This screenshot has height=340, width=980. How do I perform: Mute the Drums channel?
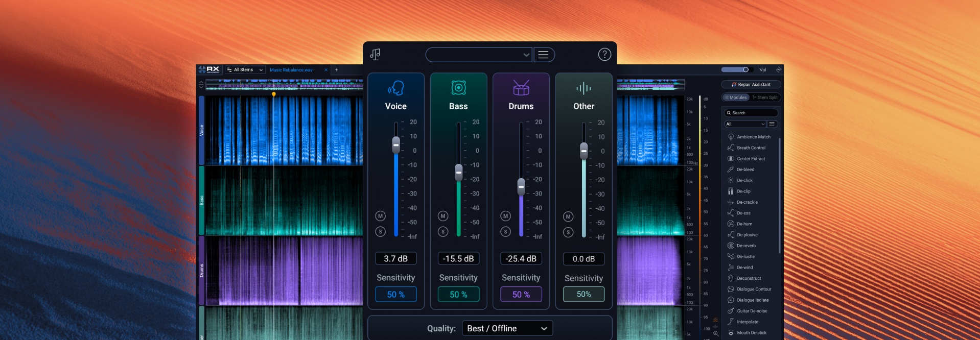click(x=505, y=216)
